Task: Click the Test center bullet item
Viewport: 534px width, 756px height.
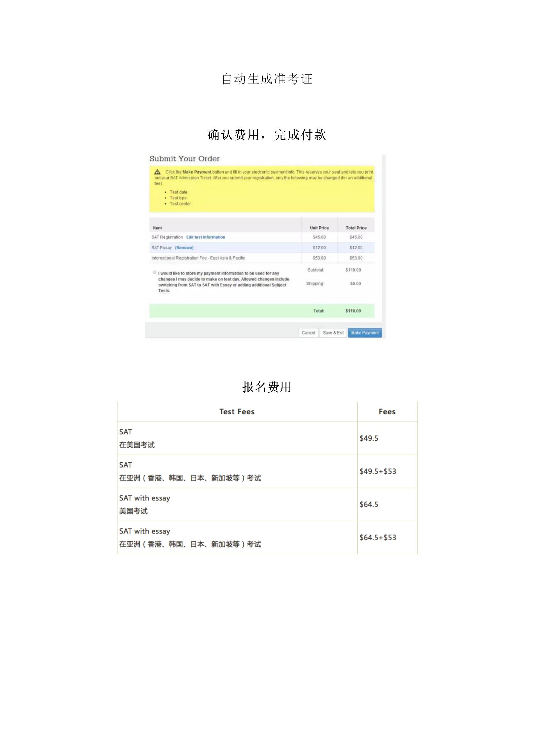Action: click(x=180, y=204)
